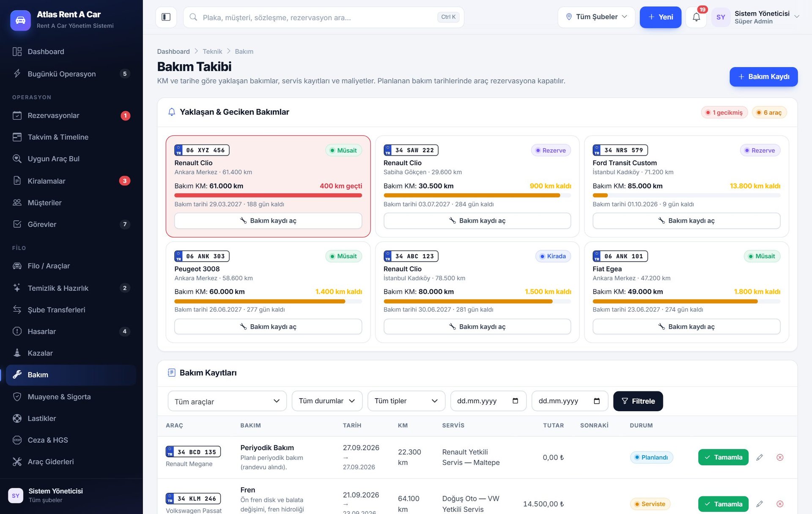This screenshot has width=812, height=514.
Task: Click the Kazalar cone icon
Action: coord(17,353)
